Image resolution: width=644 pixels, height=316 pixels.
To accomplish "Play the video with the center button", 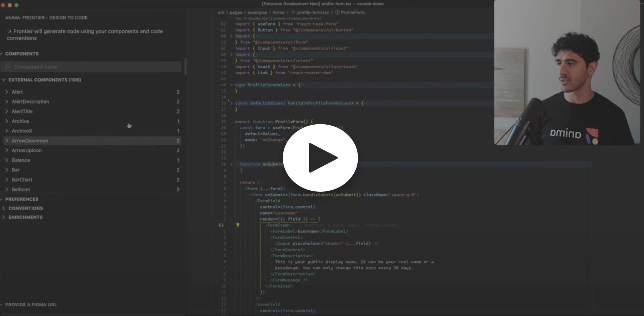I will (320, 158).
